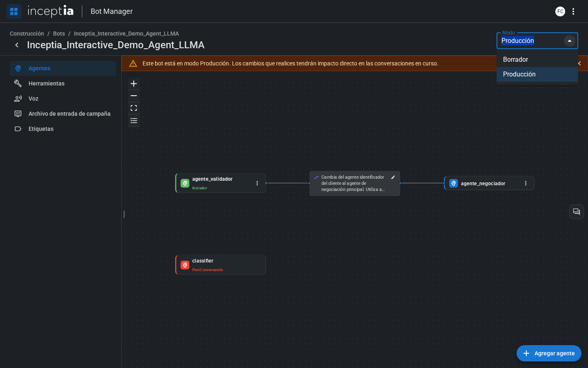
Task: Zoom out on the canvas
Action: pyautogui.click(x=134, y=96)
